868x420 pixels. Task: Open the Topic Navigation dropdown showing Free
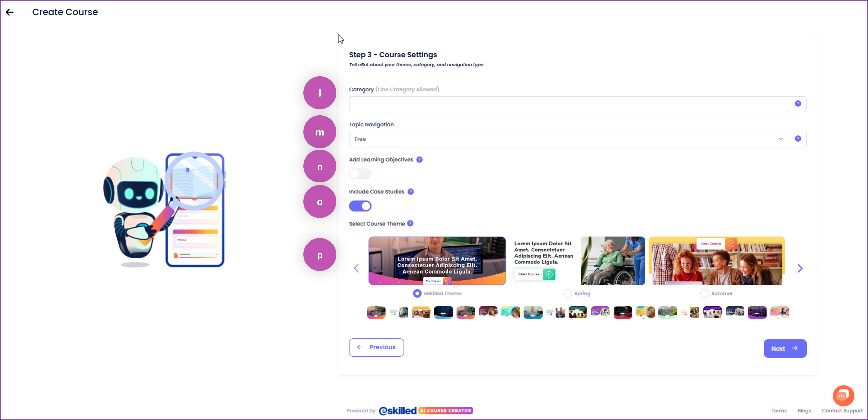569,139
